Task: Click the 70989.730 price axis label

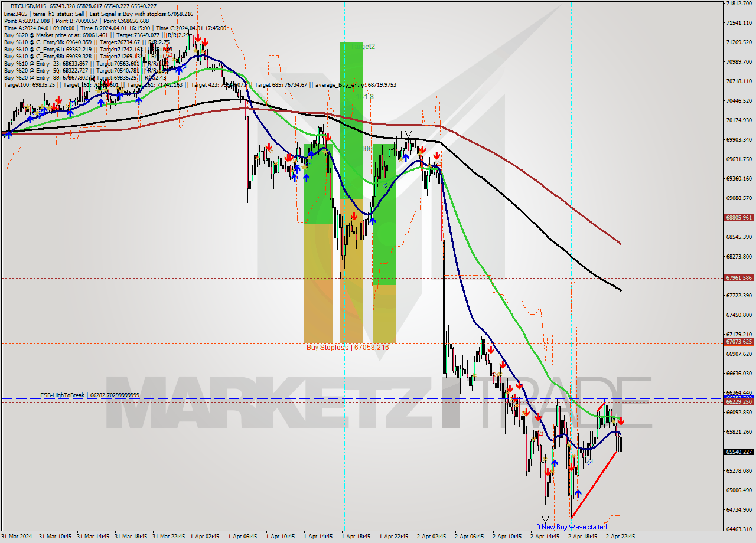Action: point(739,62)
